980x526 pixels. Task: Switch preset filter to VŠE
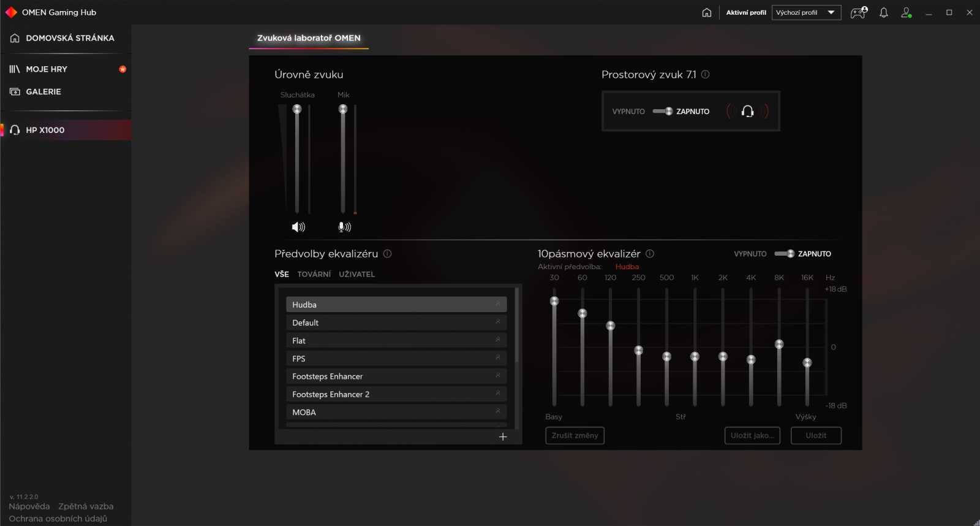tap(282, 274)
